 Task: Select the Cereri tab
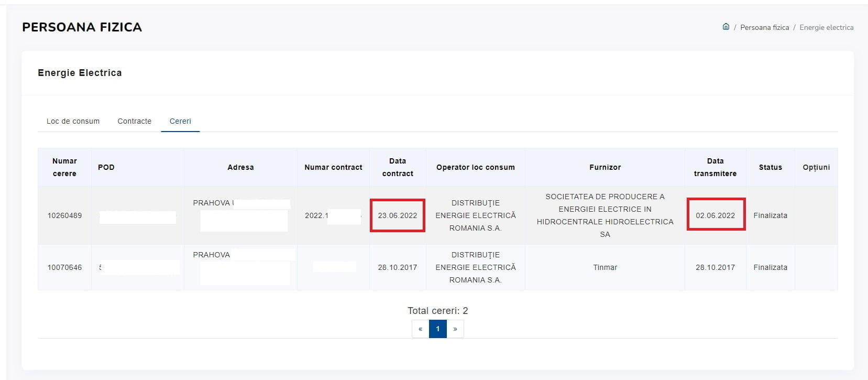click(180, 121)
